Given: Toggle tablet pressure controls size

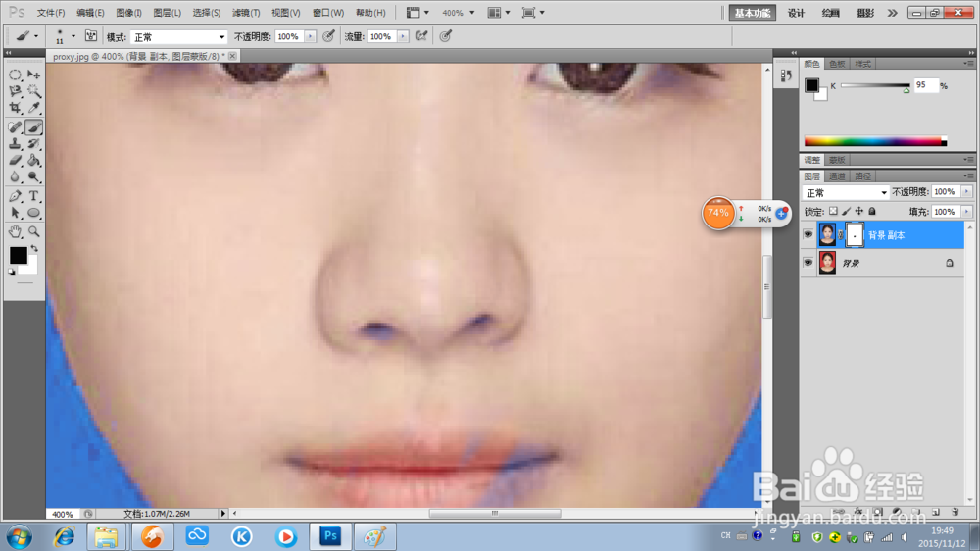Looking at the screenshot, I should click(x=446, y=36).
